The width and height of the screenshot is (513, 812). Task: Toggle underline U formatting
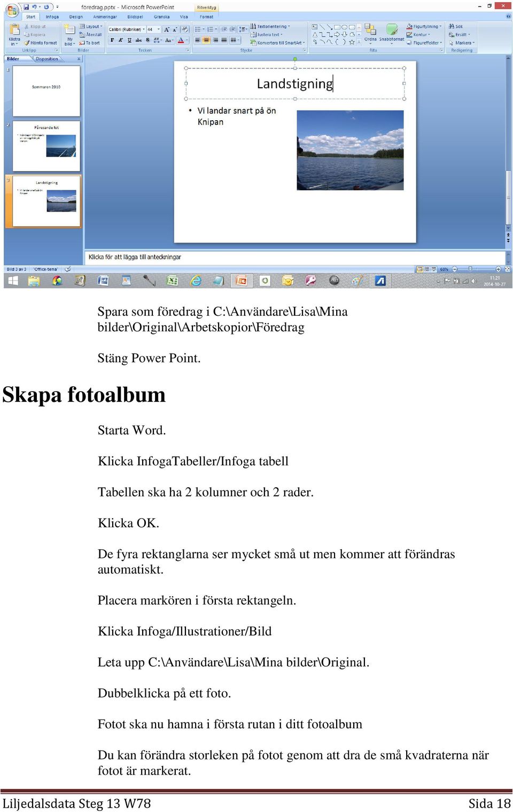(x=129, y=40)
